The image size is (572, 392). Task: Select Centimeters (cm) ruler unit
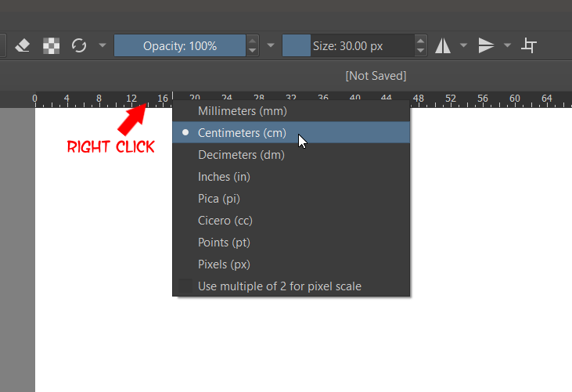[242, 133]
